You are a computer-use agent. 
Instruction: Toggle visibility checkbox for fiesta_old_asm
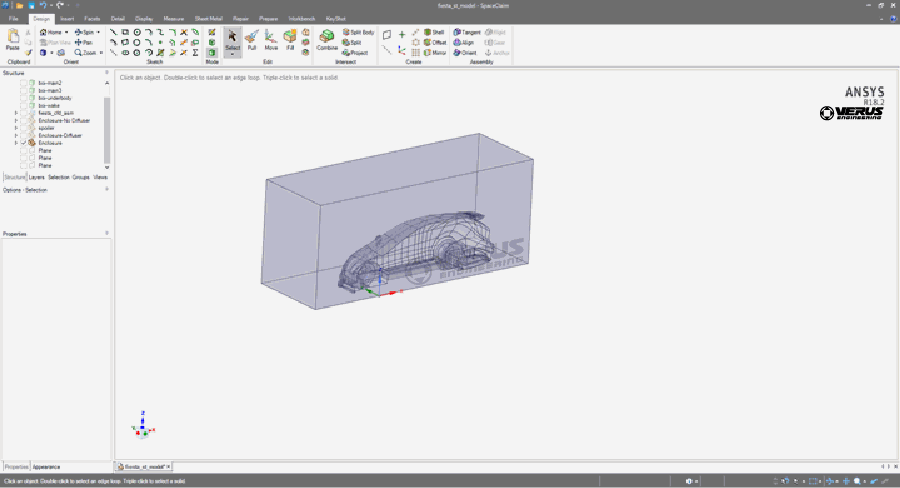(24, 113)
